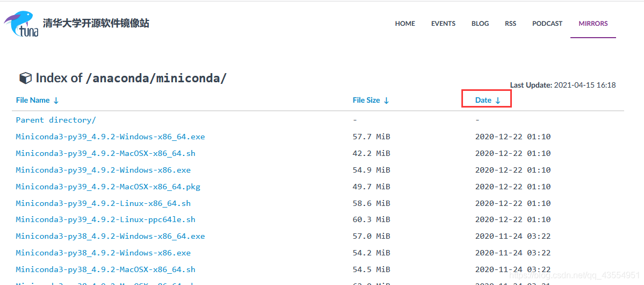
Task: Open the BLOG nav item
Action: (480, 24)
